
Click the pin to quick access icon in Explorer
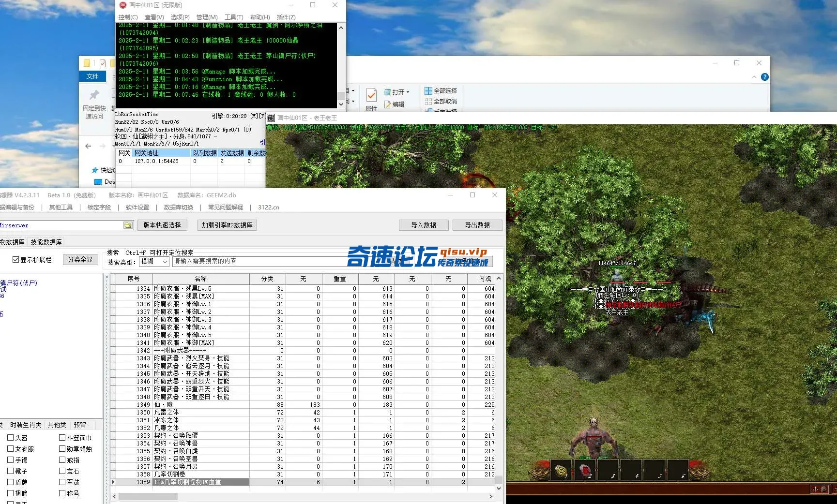(x=94, y=95)
